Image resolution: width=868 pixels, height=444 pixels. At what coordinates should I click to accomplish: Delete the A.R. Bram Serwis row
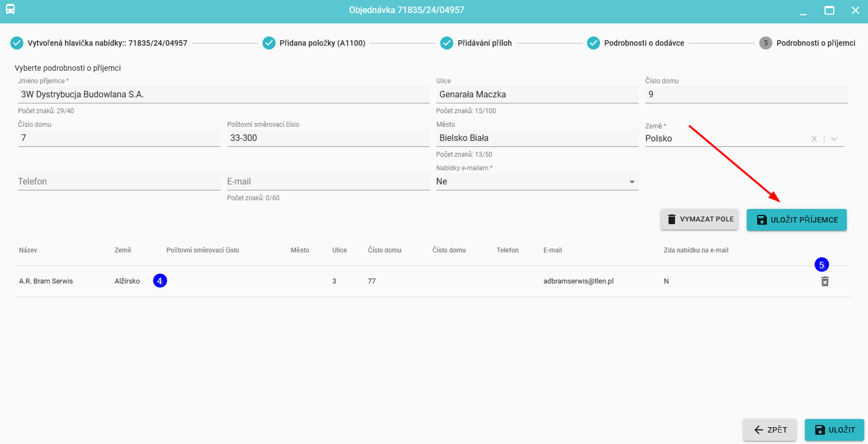[x=825, y=281]
